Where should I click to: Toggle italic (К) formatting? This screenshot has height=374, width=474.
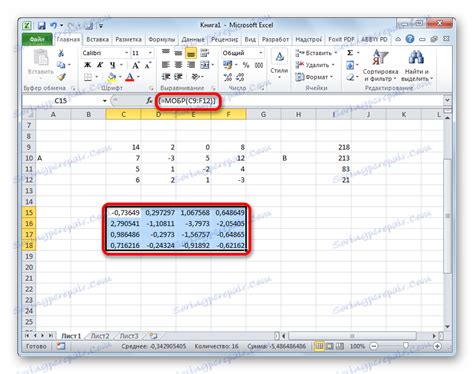[x=100, y=65]
